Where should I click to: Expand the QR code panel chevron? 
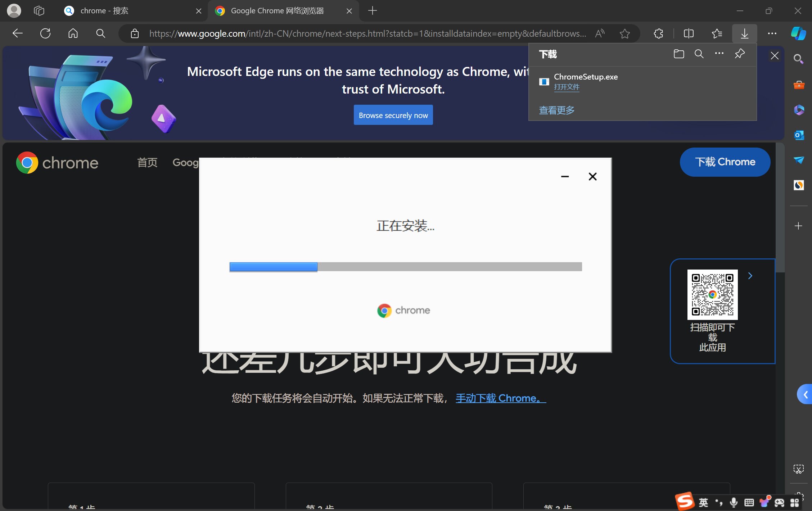pyautogui.click(x=750, y=276)
